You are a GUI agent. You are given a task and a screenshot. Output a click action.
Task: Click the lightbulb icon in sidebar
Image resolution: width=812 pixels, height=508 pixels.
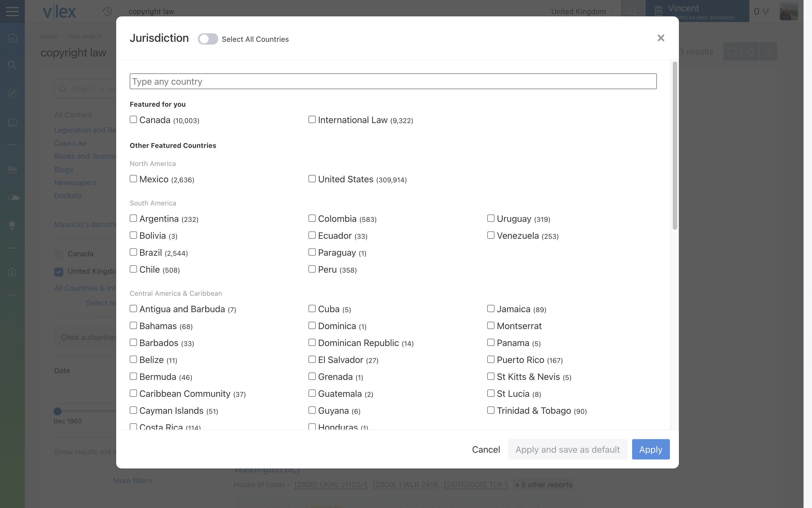[x=12, y=225]
